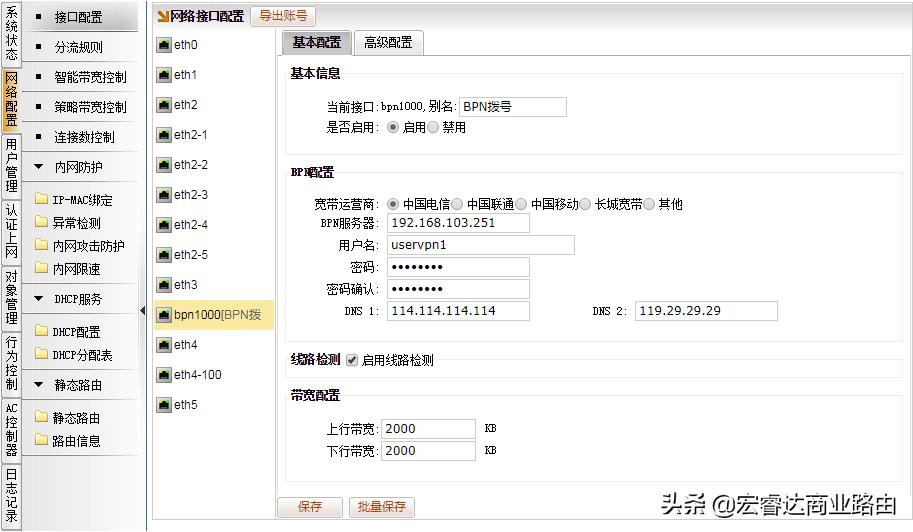Viewport: 913px width, 532px height.
Task: Select the 禁用 radio button
Action: (433, 127)
